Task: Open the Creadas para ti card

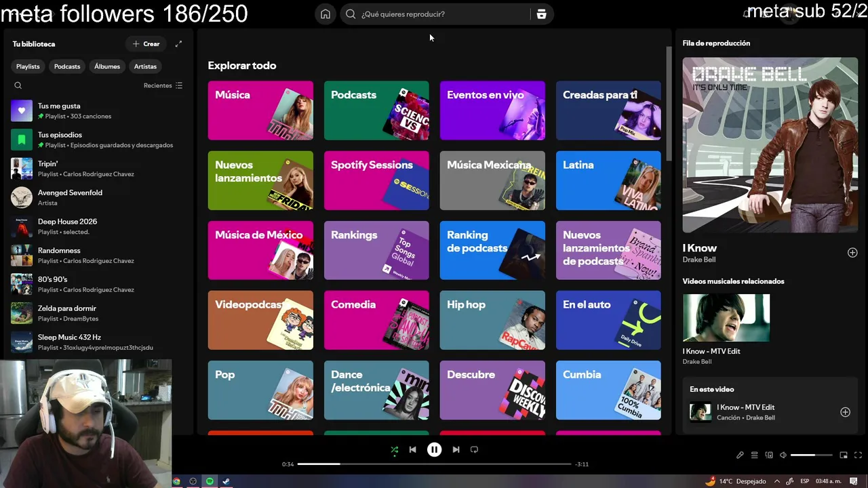Action: coord(608,110)
